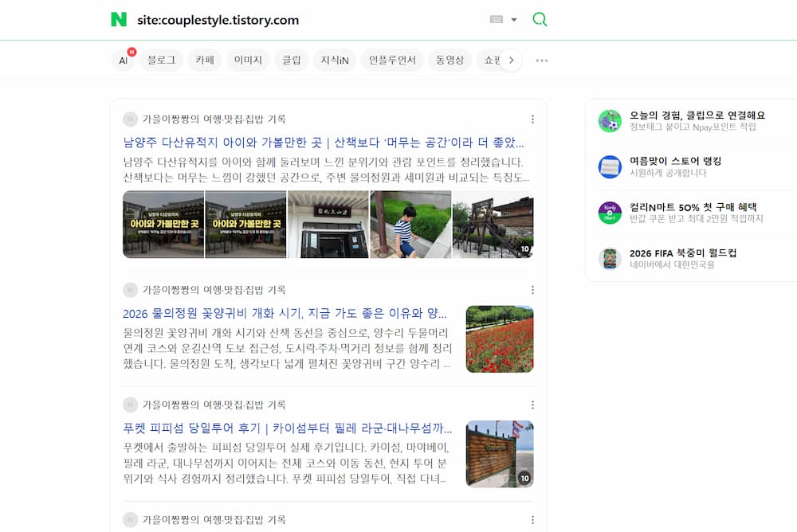
Task: Click the World Cup mascot icon
Action: pos(610,259)
